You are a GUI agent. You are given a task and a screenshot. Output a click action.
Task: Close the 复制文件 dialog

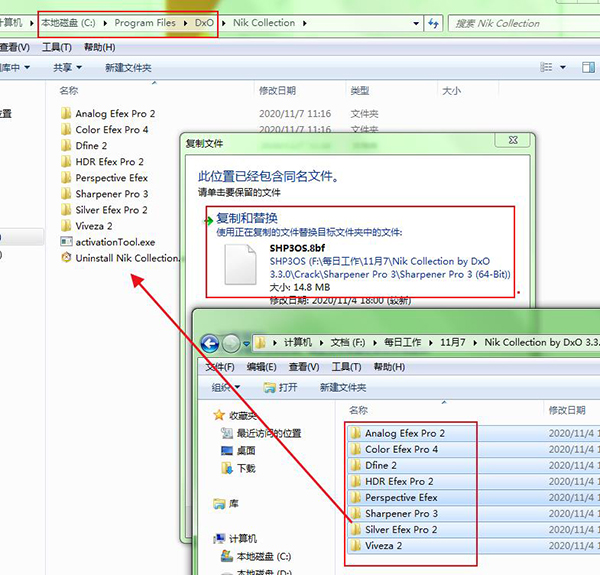513,140
